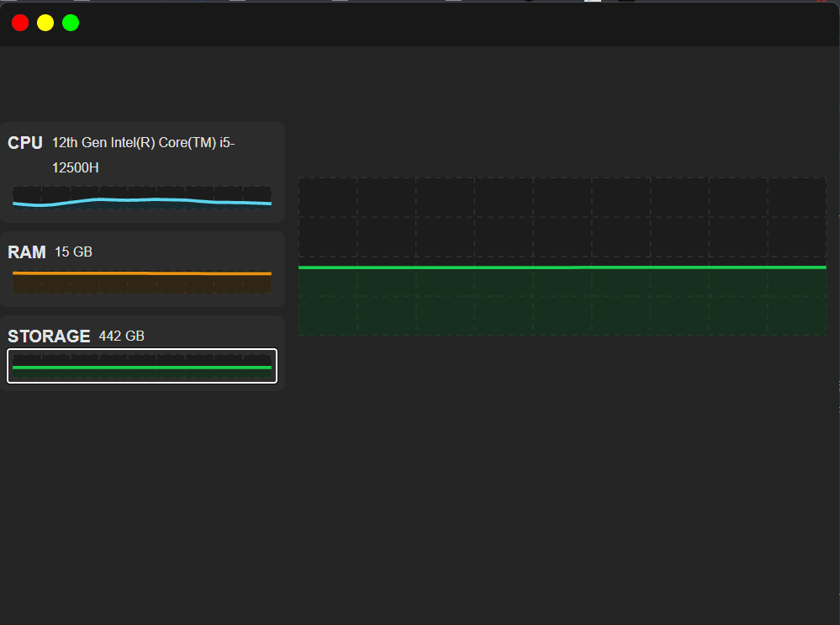Click the large green storage graph
This screenshot has width=840, height=625.
562,257
